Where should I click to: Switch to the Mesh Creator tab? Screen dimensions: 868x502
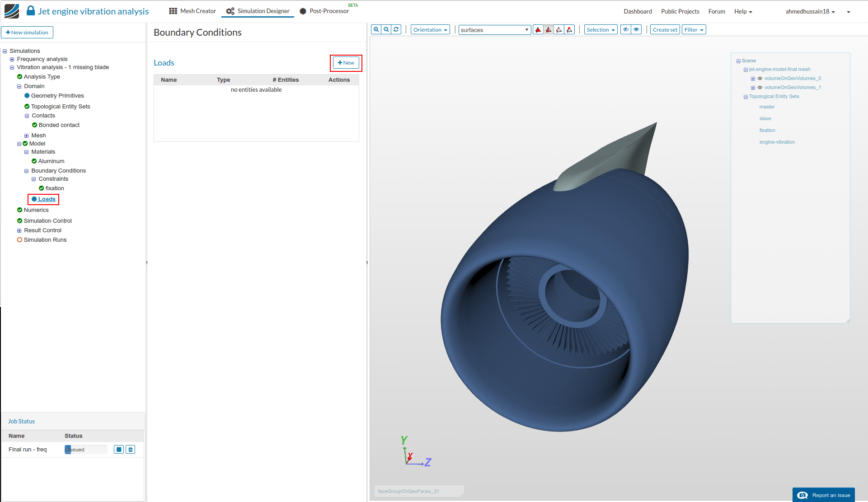pyautogui.click(x=192, y=11)
